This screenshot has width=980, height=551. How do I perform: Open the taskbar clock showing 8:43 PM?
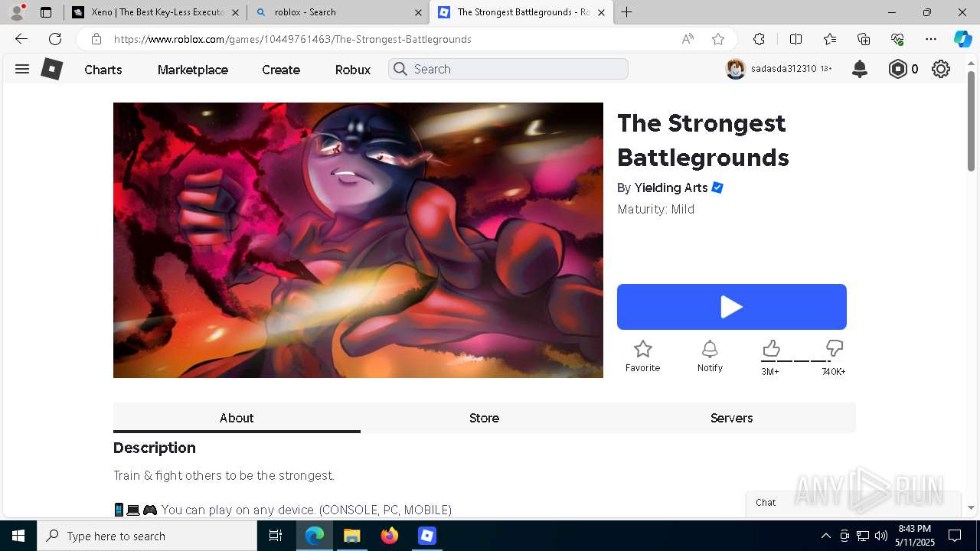(915, 536)
